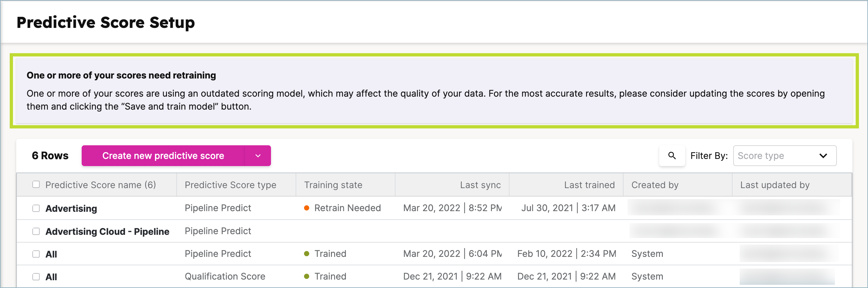Click the search magnifier icon
This screenshot has height=288, width=868.
[672, 155]
